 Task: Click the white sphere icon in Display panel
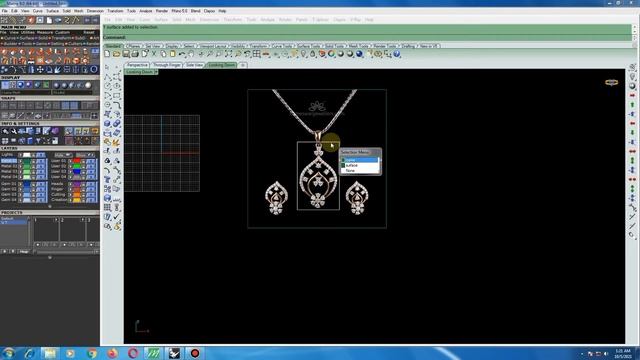coord(88,85)
